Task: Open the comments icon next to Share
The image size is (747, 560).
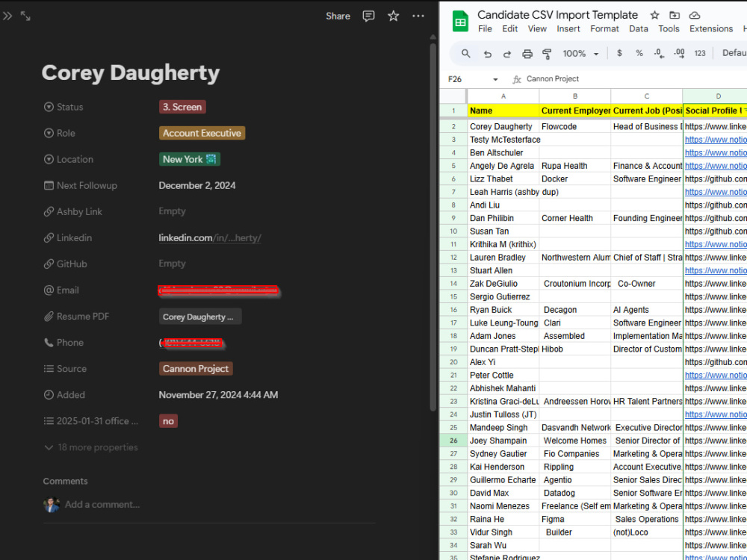Action: pos(368,16)
